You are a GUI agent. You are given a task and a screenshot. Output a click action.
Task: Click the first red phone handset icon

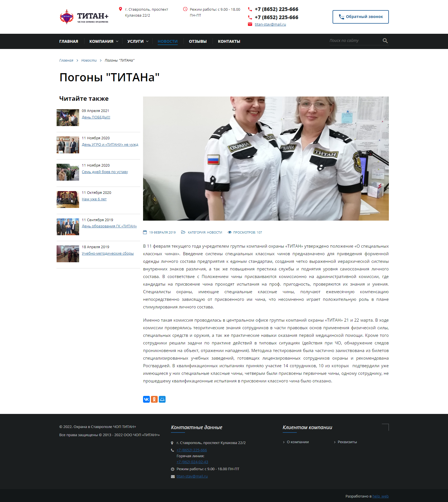pos(250,9)
